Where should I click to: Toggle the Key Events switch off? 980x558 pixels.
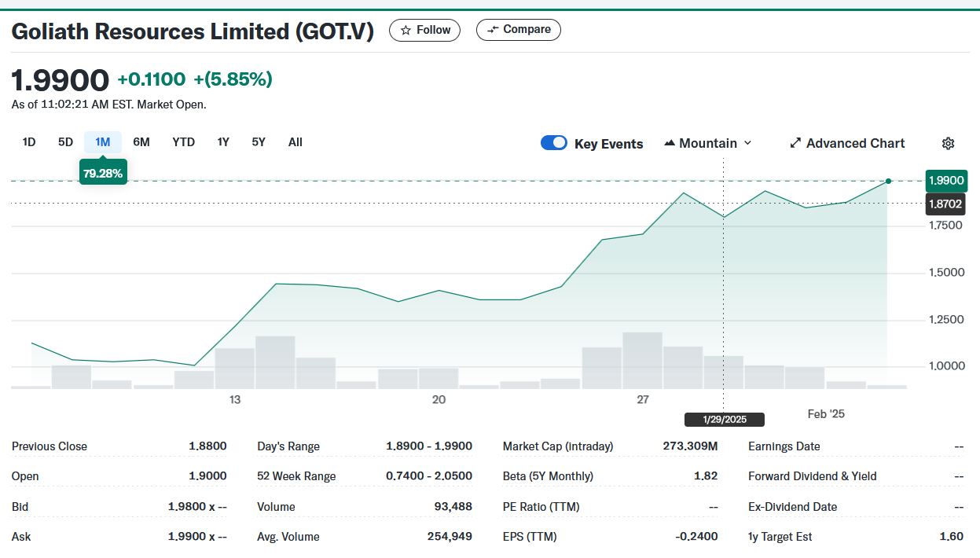point(554,143)
